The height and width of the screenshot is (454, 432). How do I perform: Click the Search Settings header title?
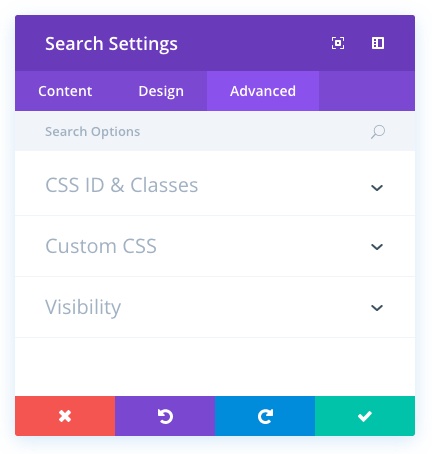[111, 44]
